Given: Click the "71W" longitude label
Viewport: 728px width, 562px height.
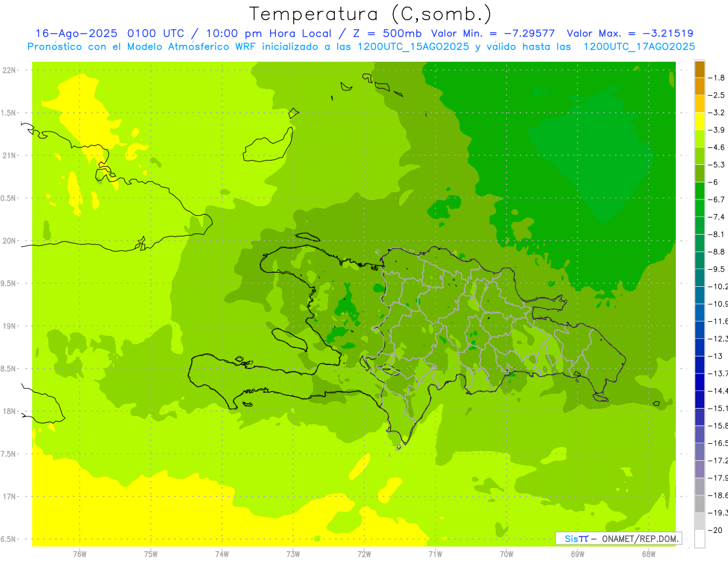Looking at the screenshot, I should pos(435,554).
